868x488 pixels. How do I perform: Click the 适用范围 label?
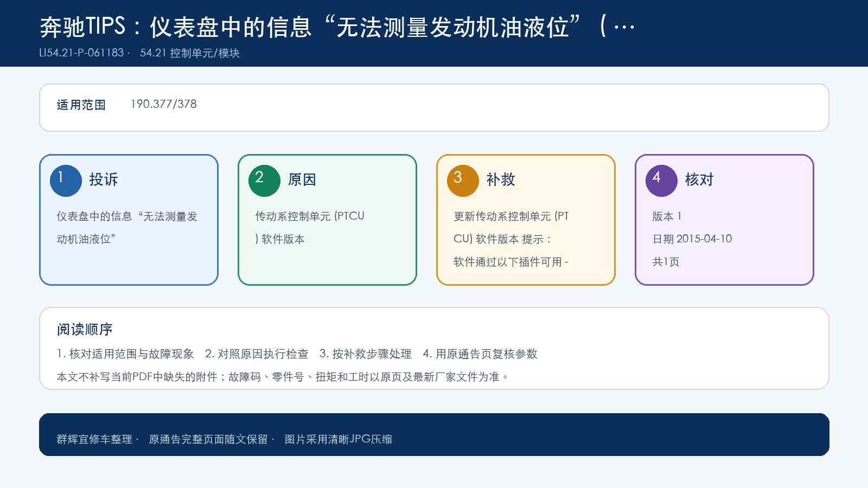click(x=81, y=105)
